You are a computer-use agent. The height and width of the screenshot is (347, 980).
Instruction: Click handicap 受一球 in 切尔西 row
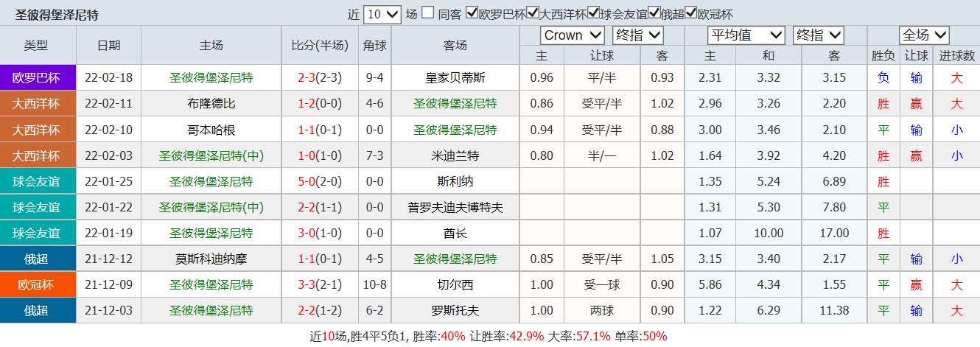602,284
